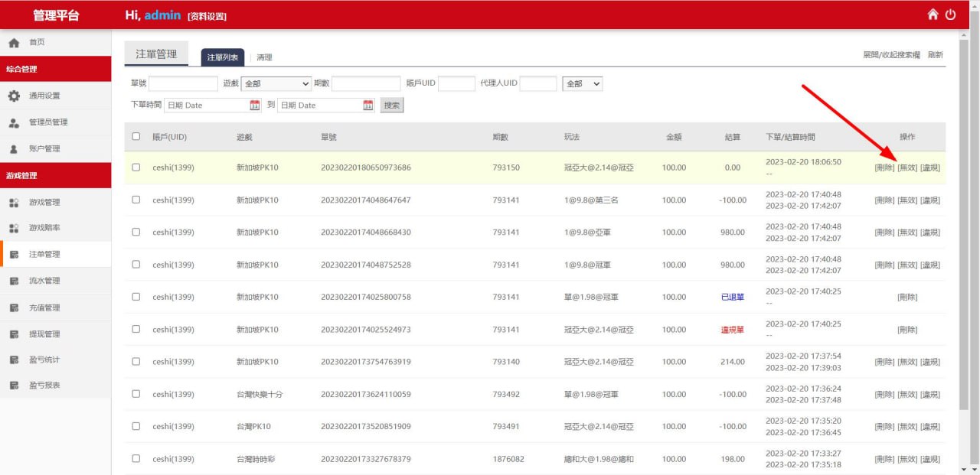Open the start date calendar icon
Viewport: 980px width, 475px height.
click(255, 106)
